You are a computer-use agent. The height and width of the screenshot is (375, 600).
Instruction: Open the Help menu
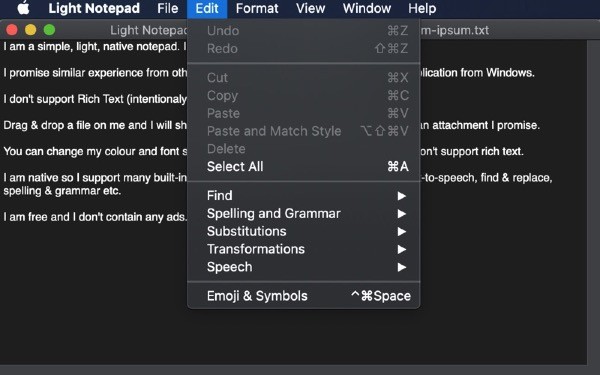click(422, 8)
